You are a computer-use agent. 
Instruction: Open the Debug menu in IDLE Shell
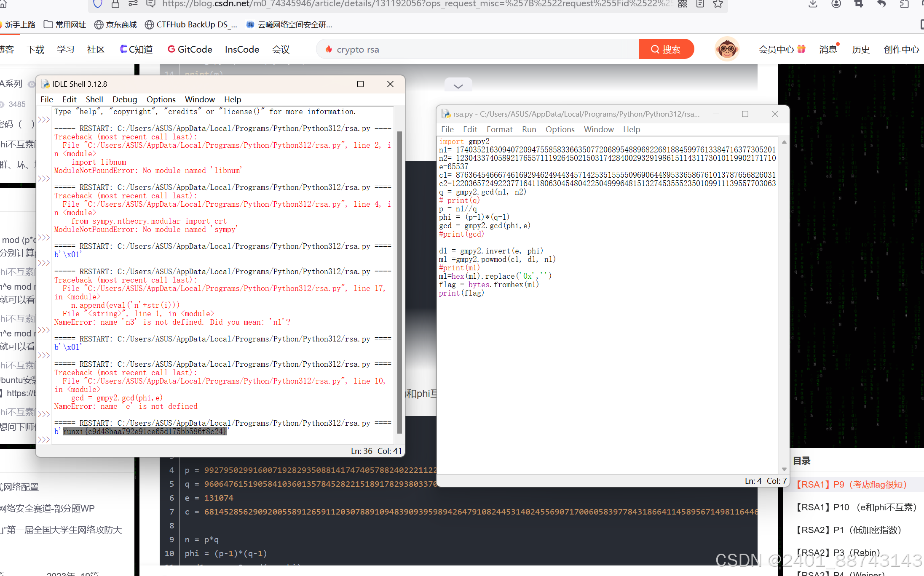[x=125, y=99]
